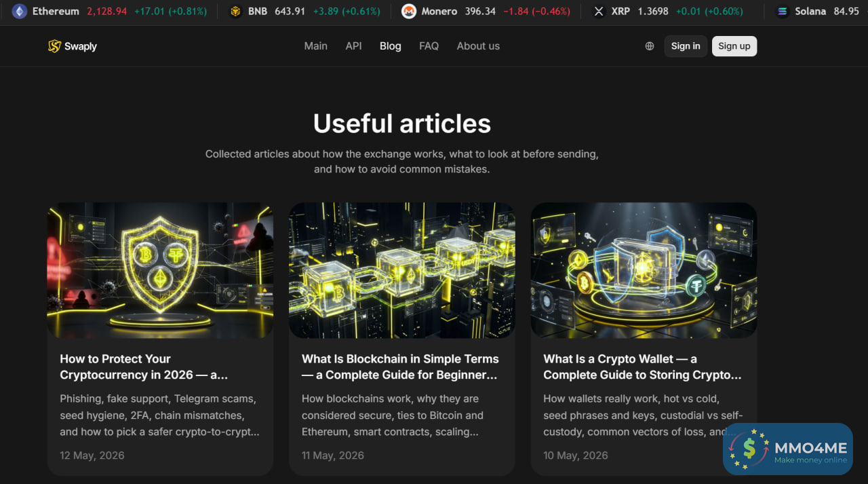Image resolution: width=868 pixels, height=484 pixels.
Task: Click Monero price 396.34
Action: pyautogui.click(x=480, y=12)
